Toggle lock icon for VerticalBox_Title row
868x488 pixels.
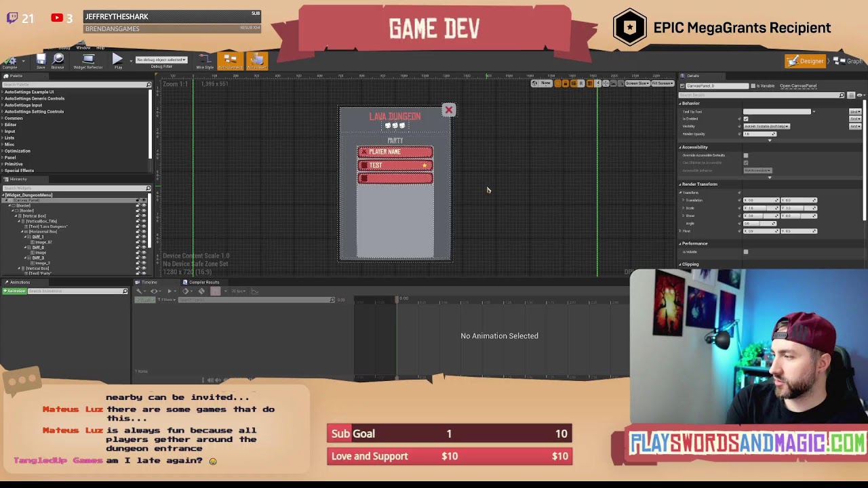(x=138, y=221)
